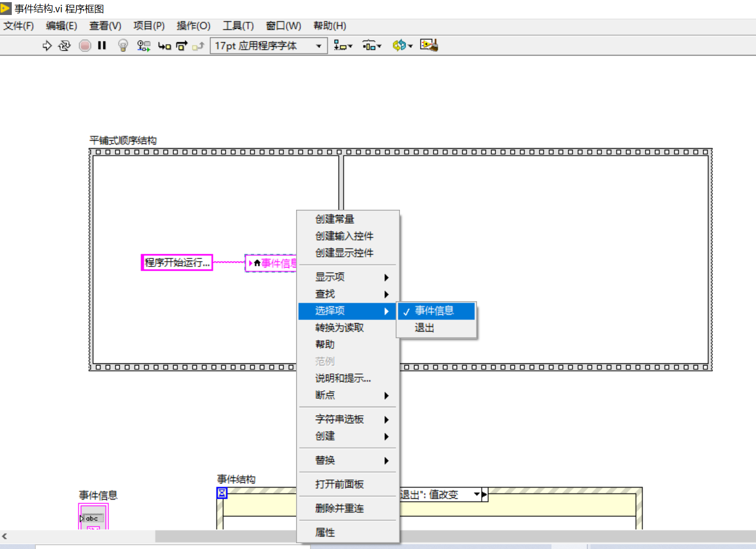Viewport: 756px width, 549px height.
Task: Open the Reorder dropdown
Action: 403,46
